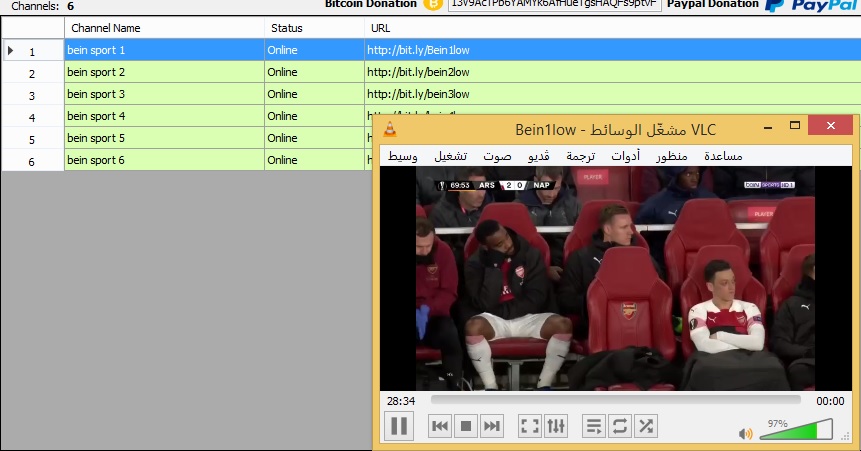Screen dimensions: 861x451
Task: Click Online status of bein sport 3
Action: (x=282, y=94)
